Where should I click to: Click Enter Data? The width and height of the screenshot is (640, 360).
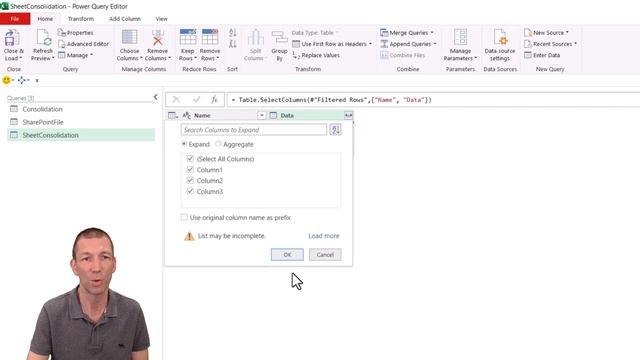click(542, 55)
